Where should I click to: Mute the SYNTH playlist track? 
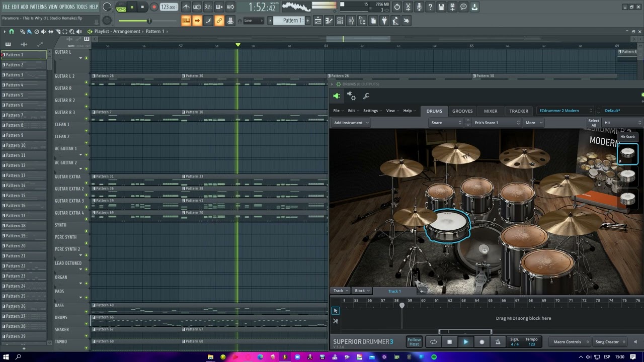click(x=86, y=231)
